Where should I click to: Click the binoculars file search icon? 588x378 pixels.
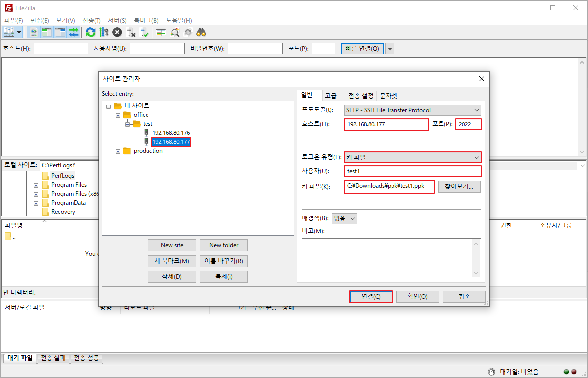click(x=201, y=32)
